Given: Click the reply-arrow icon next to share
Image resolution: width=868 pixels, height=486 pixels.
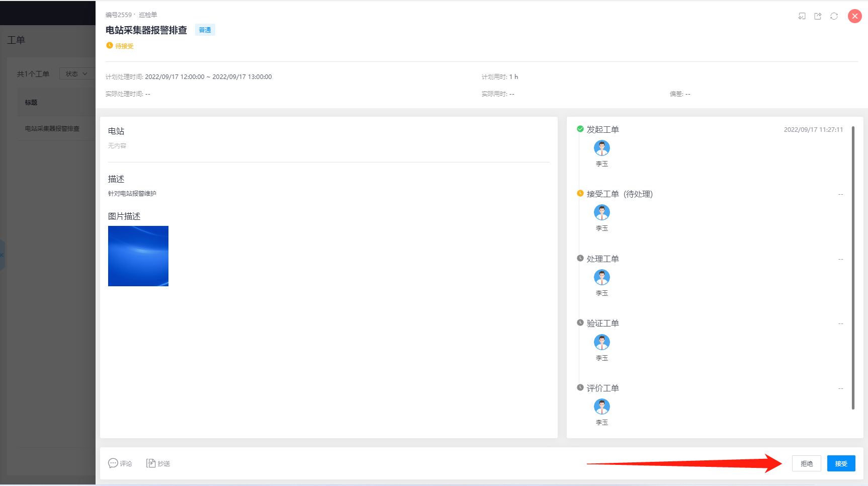Looking at the screenshot, I should [x=802, y=16].
